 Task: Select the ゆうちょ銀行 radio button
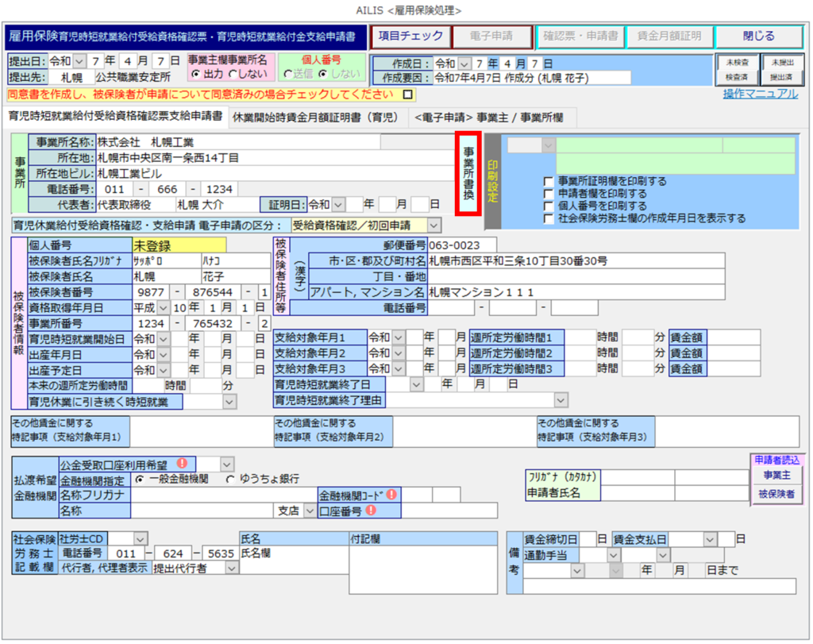(231, 479)
